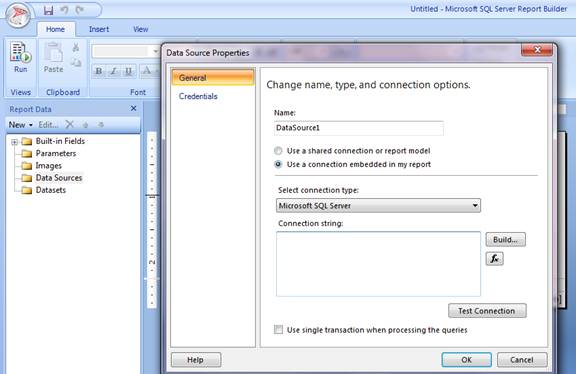Click the vertical ruler beside the design surface

coord(152,220)
